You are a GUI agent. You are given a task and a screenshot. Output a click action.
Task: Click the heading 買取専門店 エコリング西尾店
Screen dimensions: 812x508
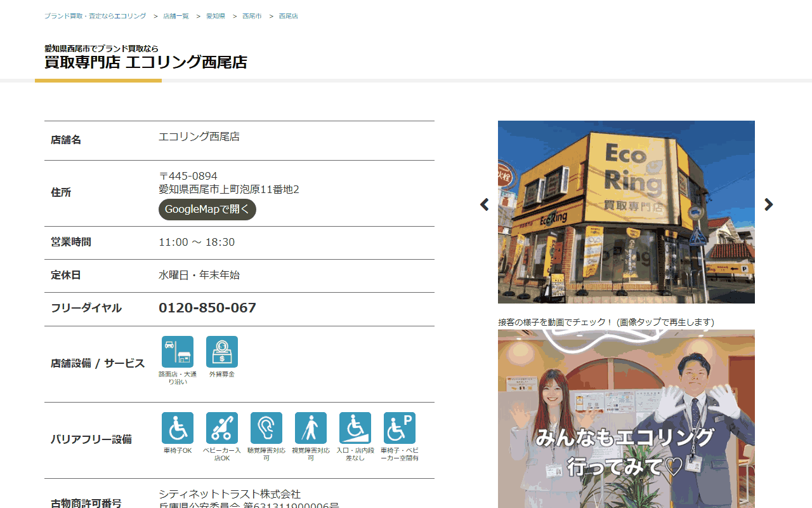pyautogui.click(x=146, y=62)
